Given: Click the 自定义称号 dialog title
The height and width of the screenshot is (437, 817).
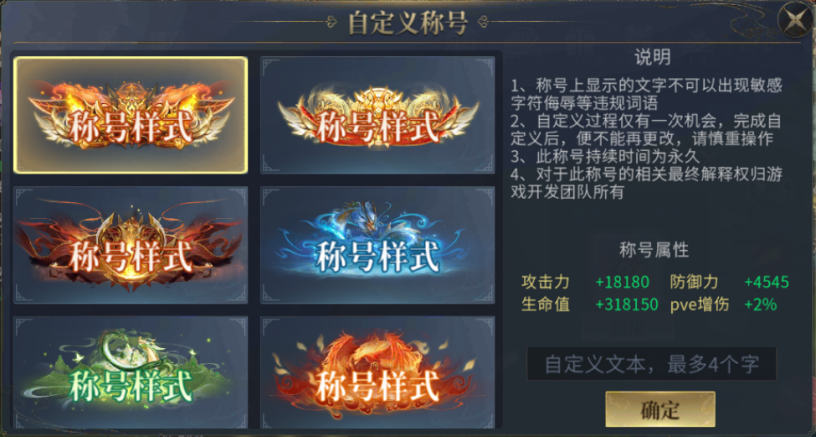Looking at the screenshot, I should (408, 23).
